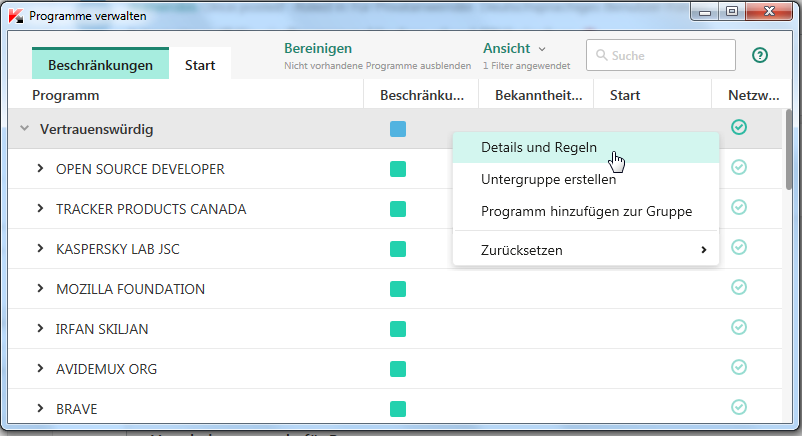Click green restriction square for BRAVE
Image resolution: width=802 pixels, height=436 pixels.
point(398,408)
